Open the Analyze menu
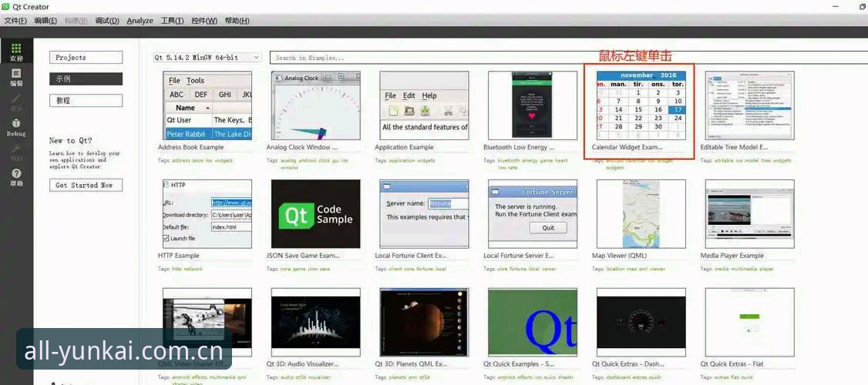 (140, 21)
